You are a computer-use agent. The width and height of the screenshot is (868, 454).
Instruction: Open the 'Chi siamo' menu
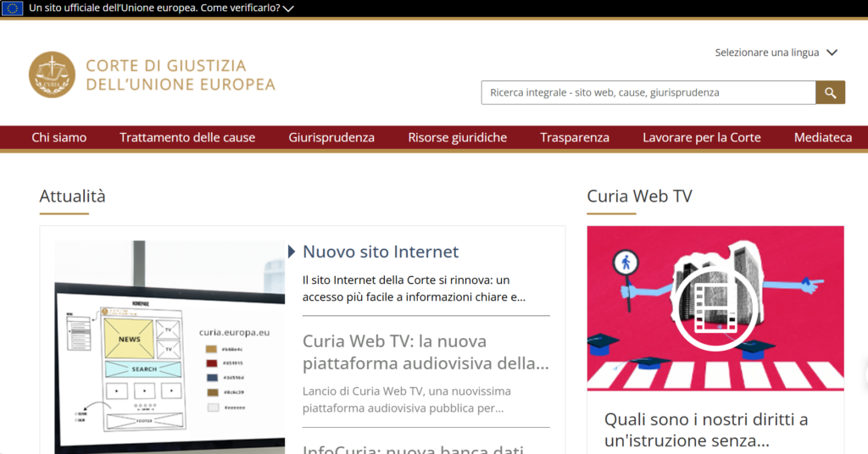click(59, 137)
